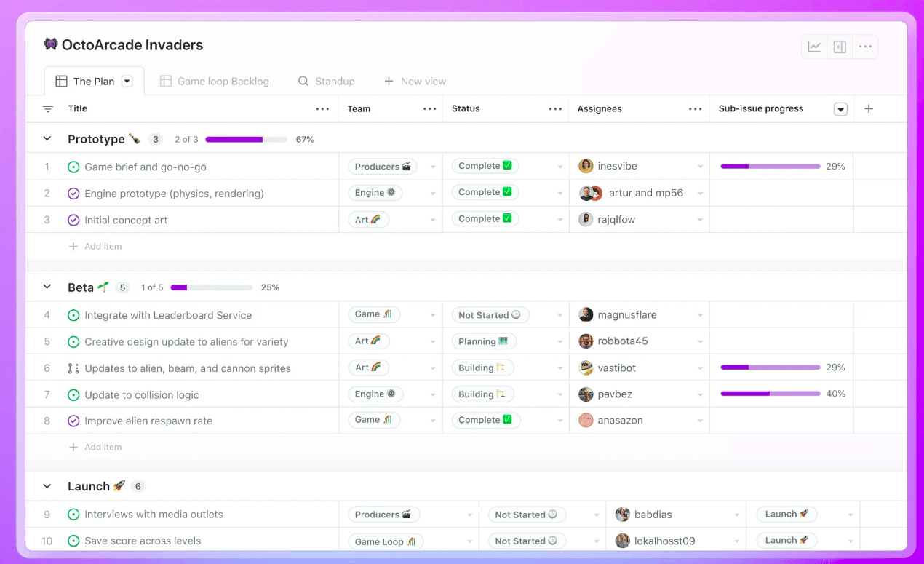Click the sprites row sub-issue tree icon
This screenshot has width=924, height=564.
point(73,368)
